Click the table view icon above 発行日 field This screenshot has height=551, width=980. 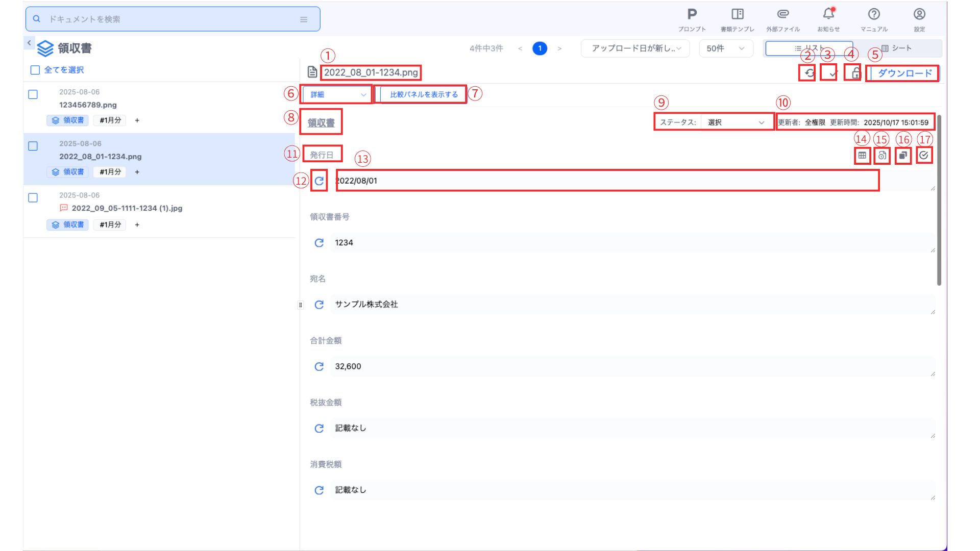tap(862, 156)
